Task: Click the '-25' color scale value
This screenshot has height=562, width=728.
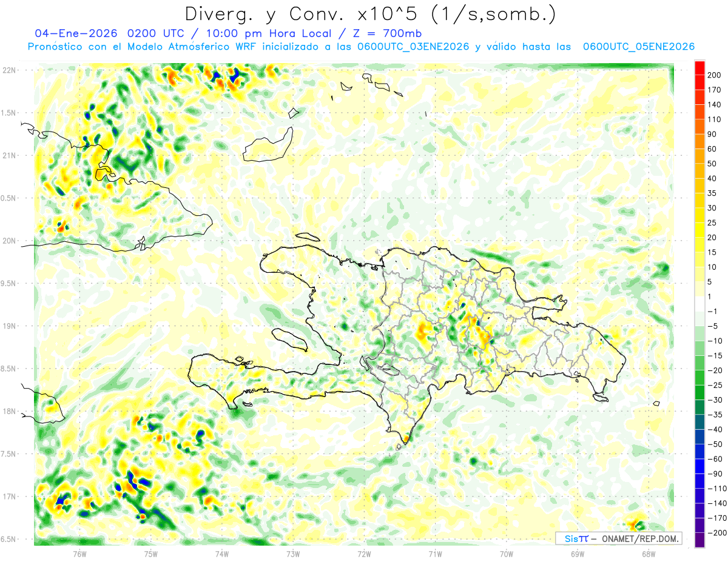Action: (715, 386)
